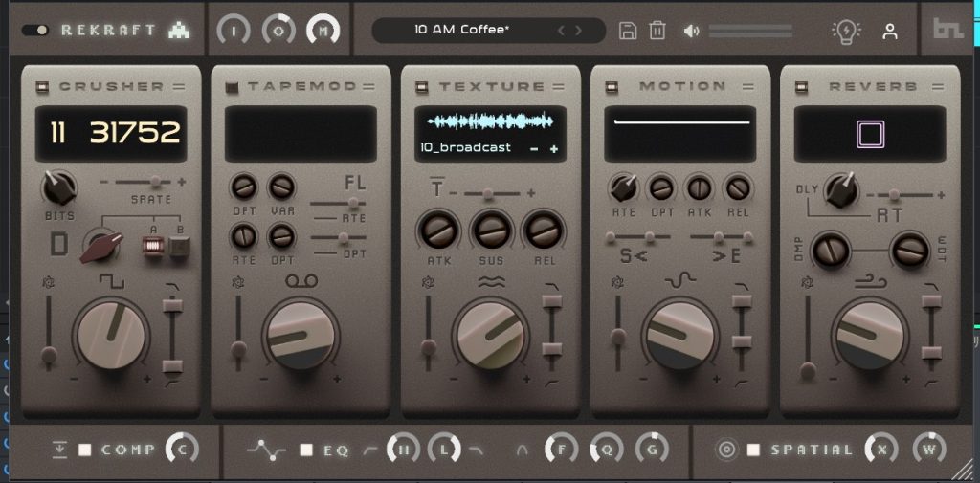The height and width of the screenshot is (483, 980).
Task: Go to the previous preset arrow
Action: tap(562, 30)
